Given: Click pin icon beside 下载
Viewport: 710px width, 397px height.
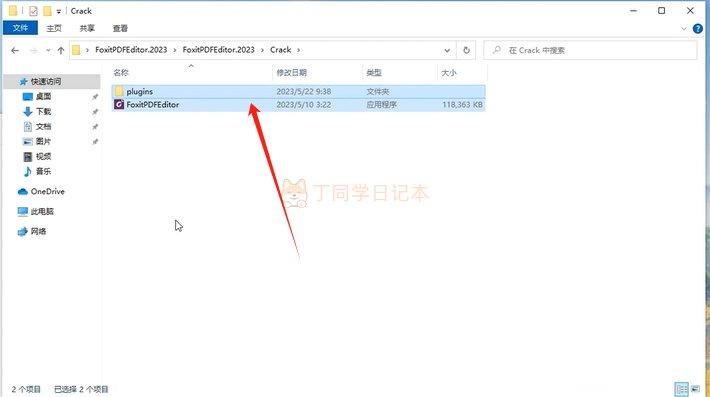Looking at the screenshot, I should click(95, 112).
